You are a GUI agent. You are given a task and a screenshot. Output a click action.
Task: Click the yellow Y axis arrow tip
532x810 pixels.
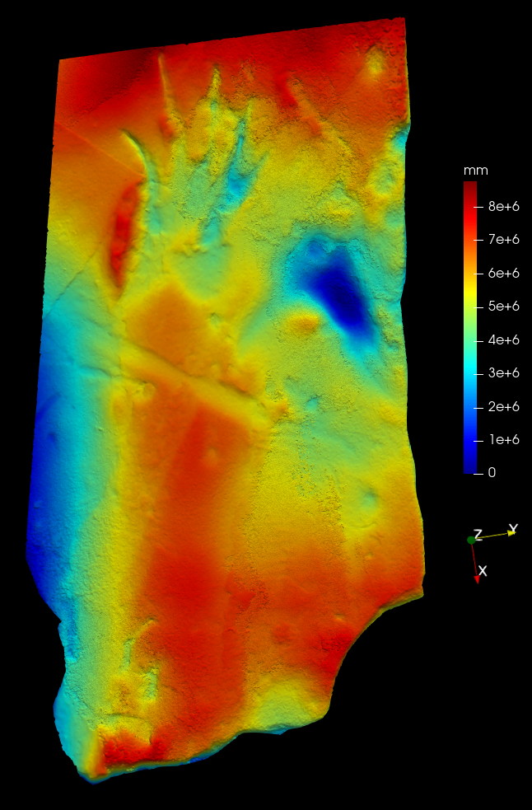(x=511, y=533)
